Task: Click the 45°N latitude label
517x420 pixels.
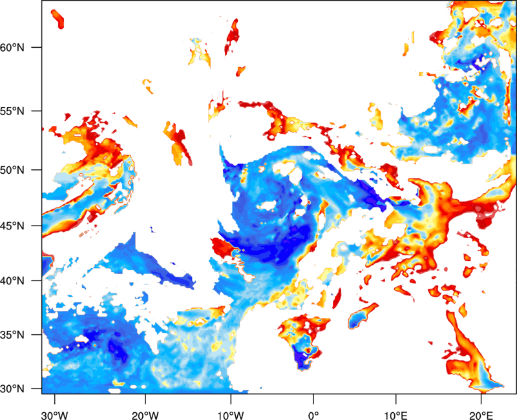Action: coord(12,226)
